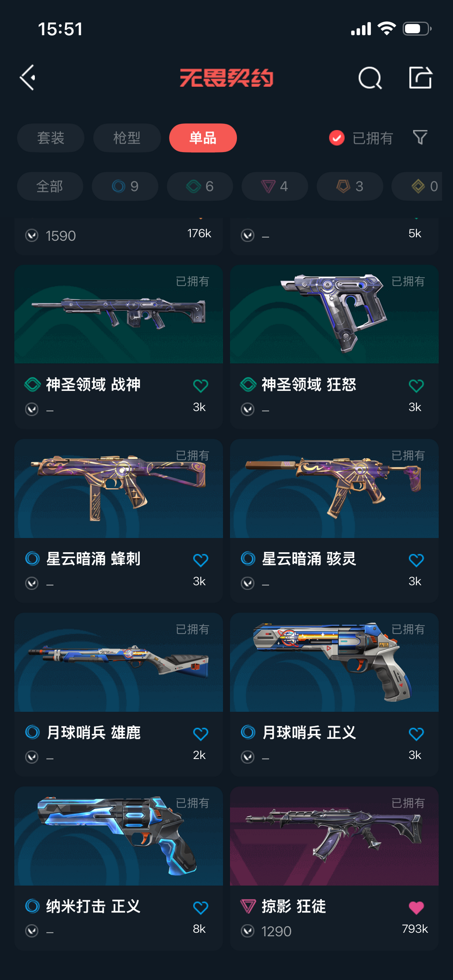Filter by green tier with 6 items
Image resolution: width=453 pixels, height=980 pixels.
(200, 186)
